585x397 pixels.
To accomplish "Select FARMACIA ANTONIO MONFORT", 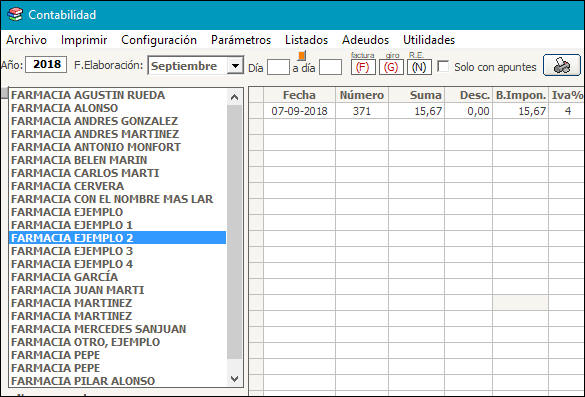I will tap(117, 147).
